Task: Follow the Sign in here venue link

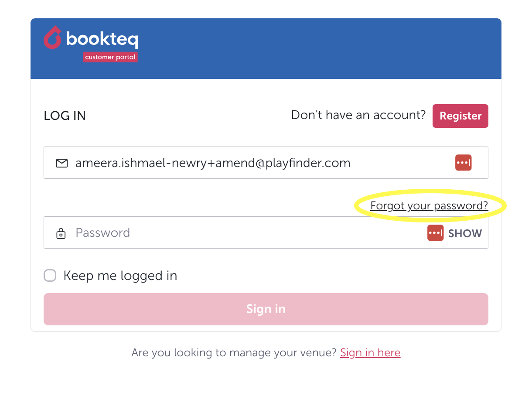Action: coord(370,352)
